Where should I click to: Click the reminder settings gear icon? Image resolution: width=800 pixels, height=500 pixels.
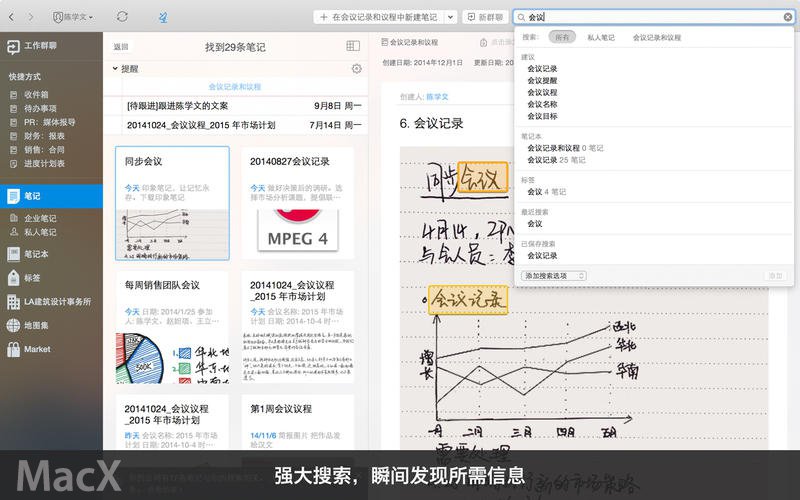click(356, 69)
